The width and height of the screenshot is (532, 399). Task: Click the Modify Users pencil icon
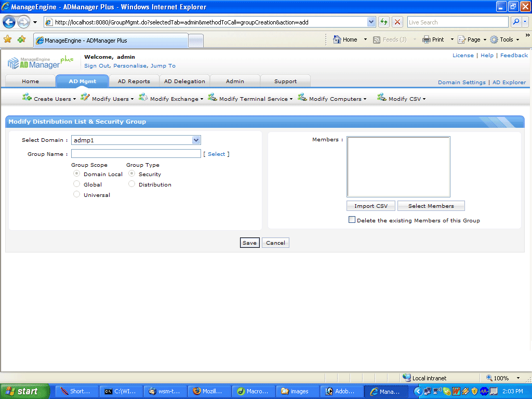point(85,97)
